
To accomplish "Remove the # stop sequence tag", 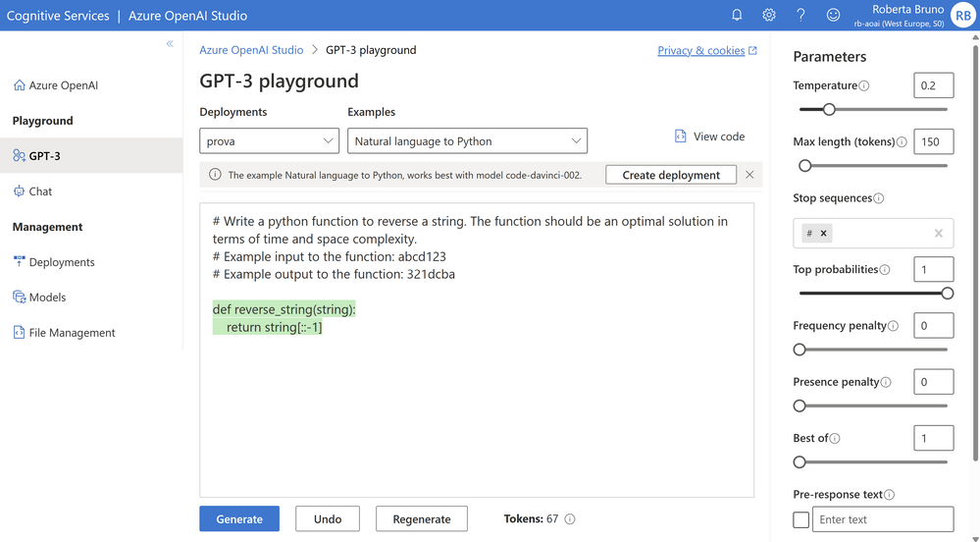I will click(x=824, y=234).
